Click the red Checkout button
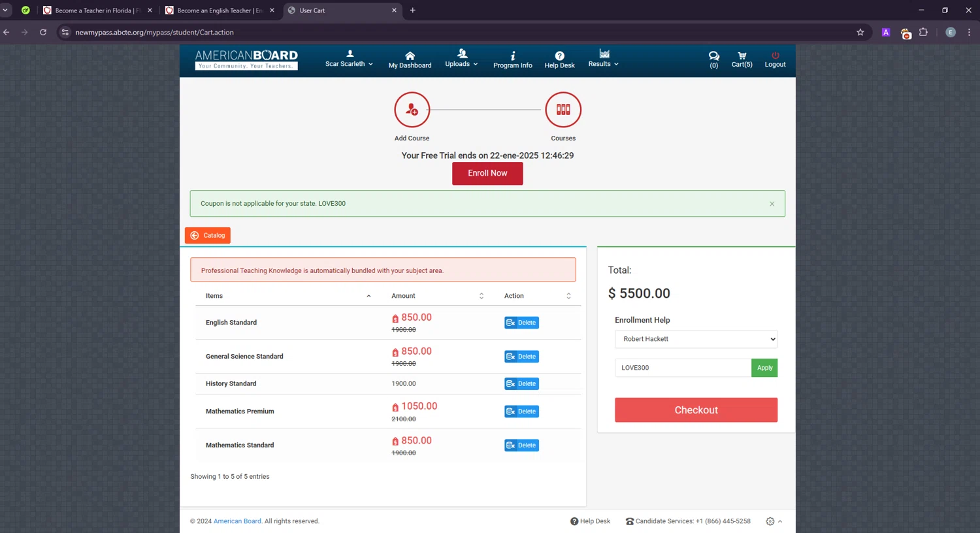This screenshot has height=533, width=980. [x=696, y=410]
